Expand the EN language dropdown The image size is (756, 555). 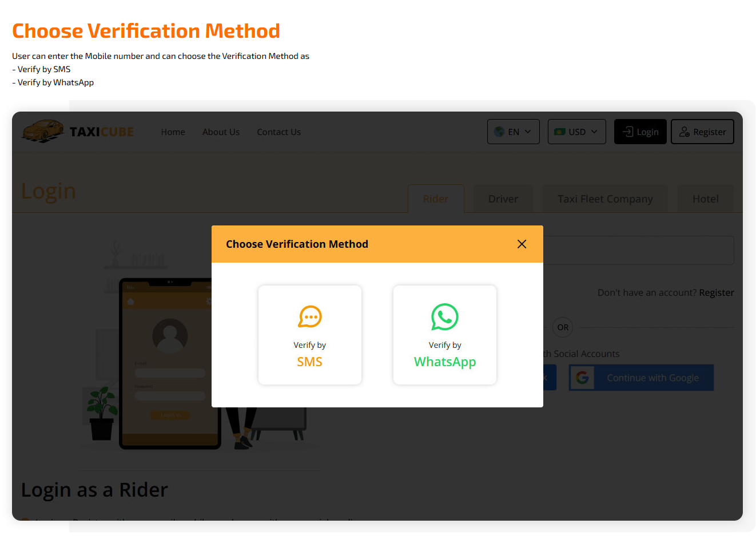point(514,132)
